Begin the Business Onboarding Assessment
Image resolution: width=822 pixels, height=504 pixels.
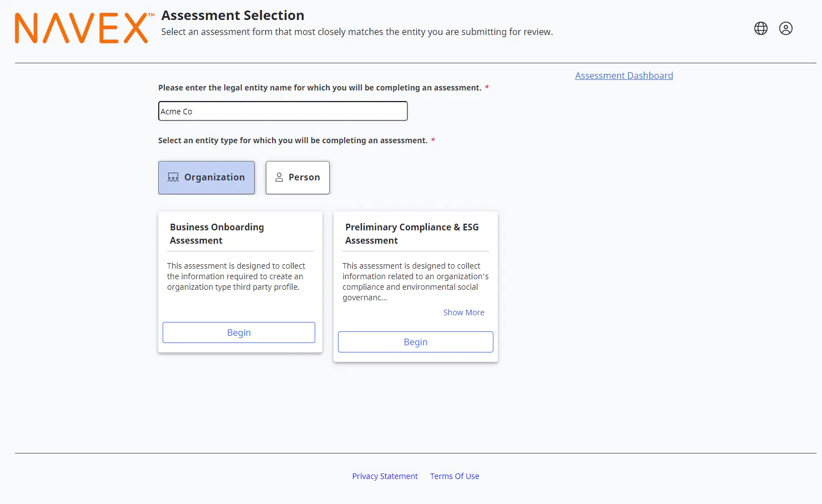pyautogui.click(x=239, y=332)
